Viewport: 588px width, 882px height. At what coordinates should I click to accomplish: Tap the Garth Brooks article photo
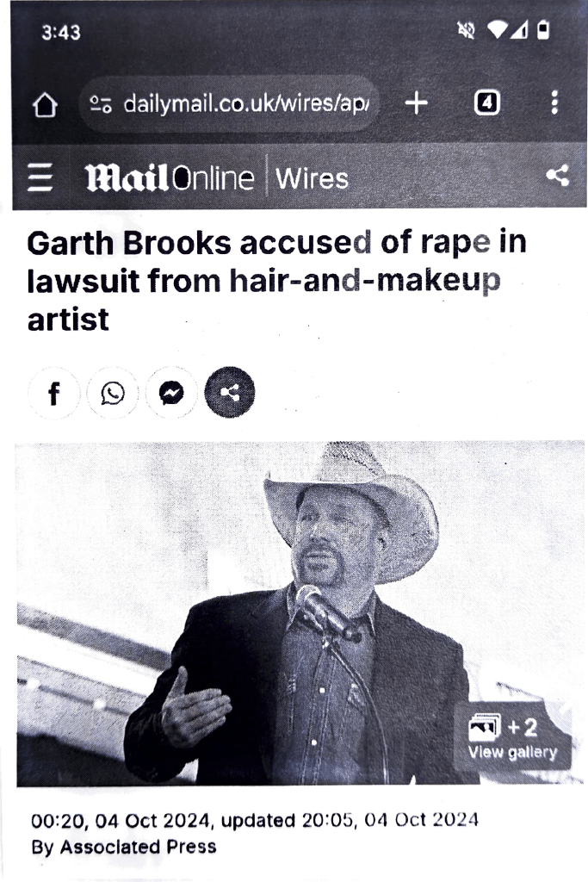[x=300, y=613]
